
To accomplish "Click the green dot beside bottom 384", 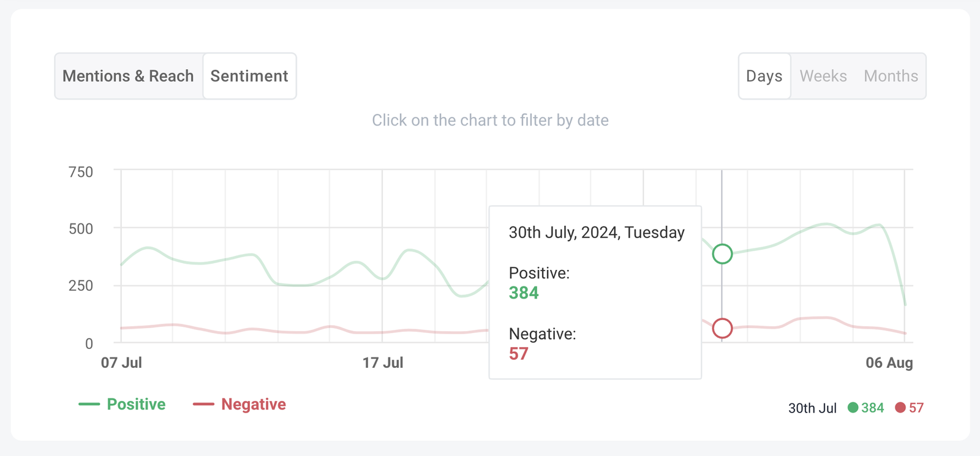I will [x=853, y=408].
